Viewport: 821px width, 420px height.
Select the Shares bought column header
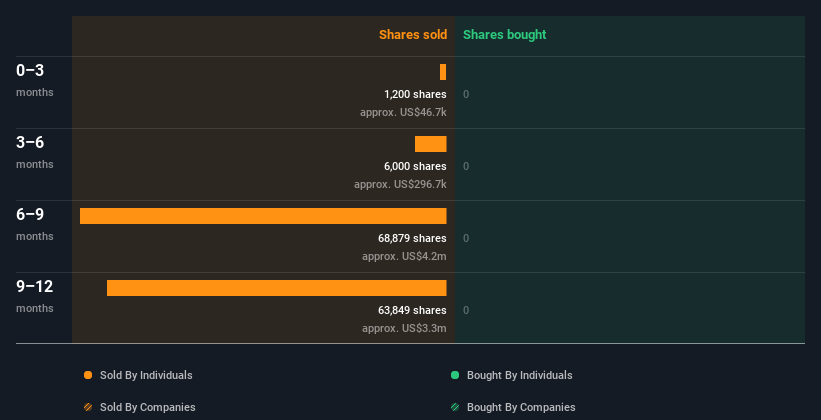tap(505, 35)
